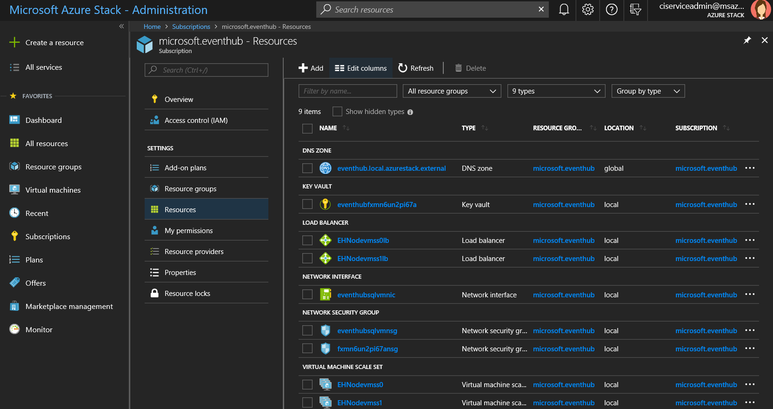The image size is (773, 409).
Task: Show info icon beside Show hidden types
Action: pos(410,112)
